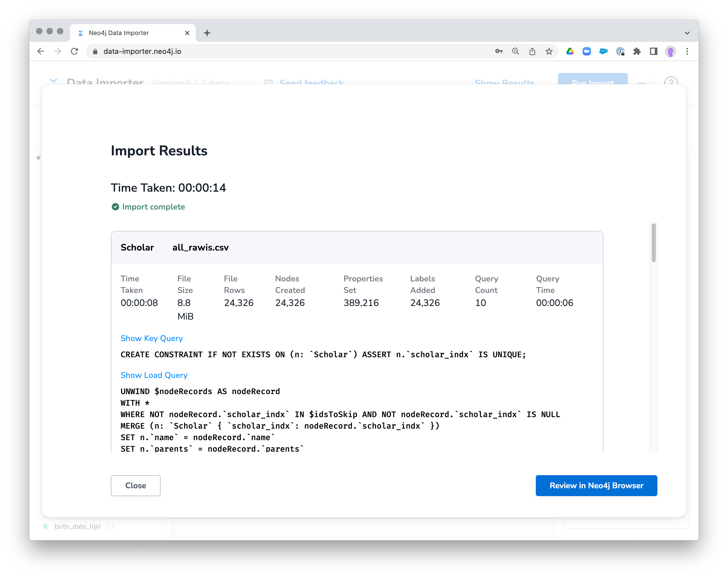Screen dimensions: 728x579
Task: Open the tab search dropdown chevron
Action: [687, 33]
